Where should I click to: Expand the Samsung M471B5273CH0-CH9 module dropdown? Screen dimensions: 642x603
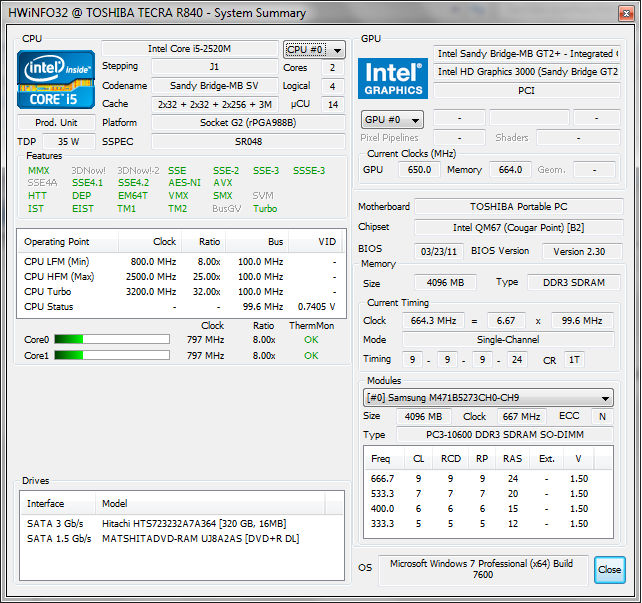point(488,397)
